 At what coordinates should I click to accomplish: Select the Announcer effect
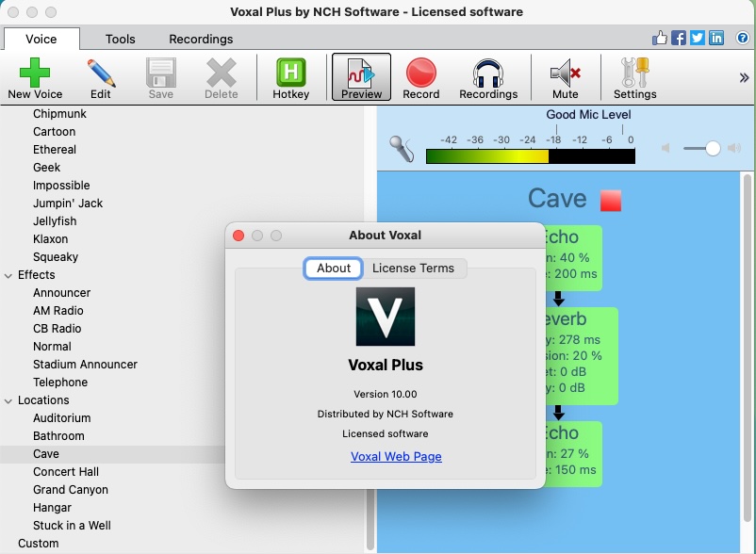pyautogui.click(x=61, y=292)
